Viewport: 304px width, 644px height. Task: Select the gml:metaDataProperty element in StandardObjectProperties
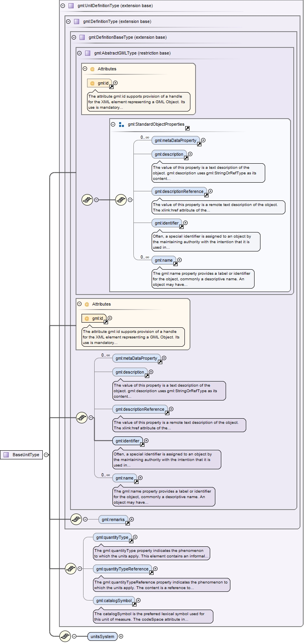(175, 140)
